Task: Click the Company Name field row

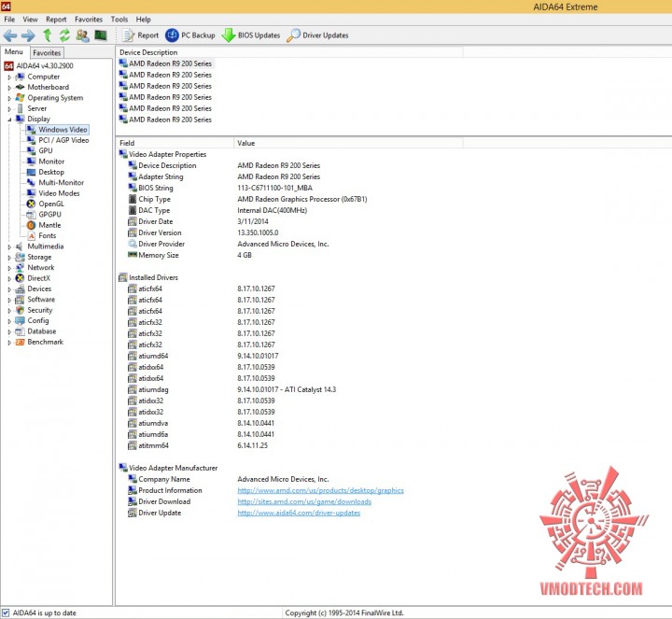Action: (x=228, y=479)
